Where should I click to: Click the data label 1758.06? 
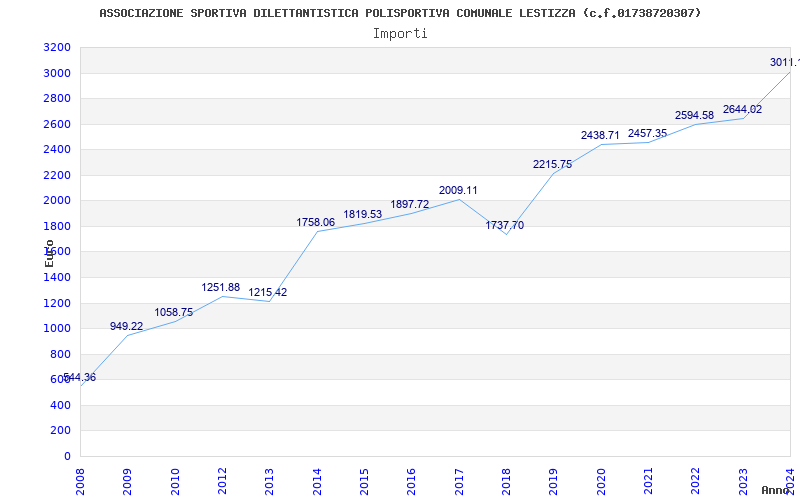pos(315,222)
